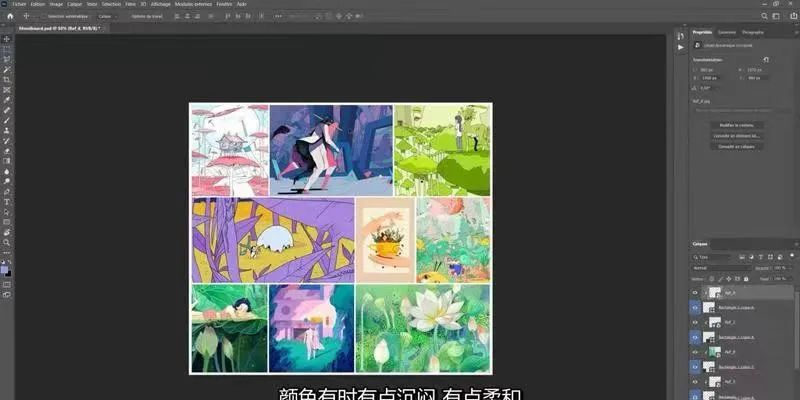Click Convertir en élément lié button
800x400 pixels.
click(x=737, y=136)
